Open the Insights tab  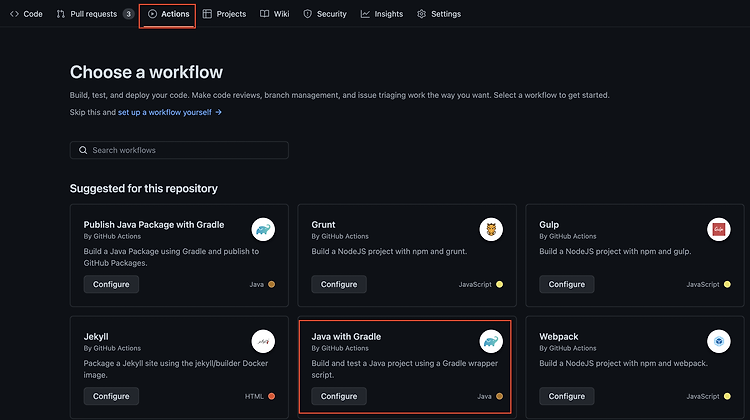pos(382,14)
